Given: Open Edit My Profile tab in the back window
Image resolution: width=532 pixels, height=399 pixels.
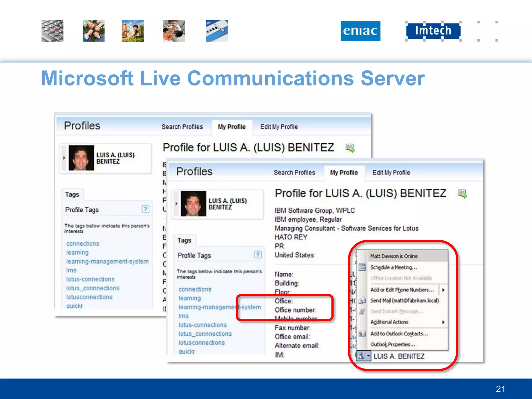Looking at the screenshot, I should (279, 127).
